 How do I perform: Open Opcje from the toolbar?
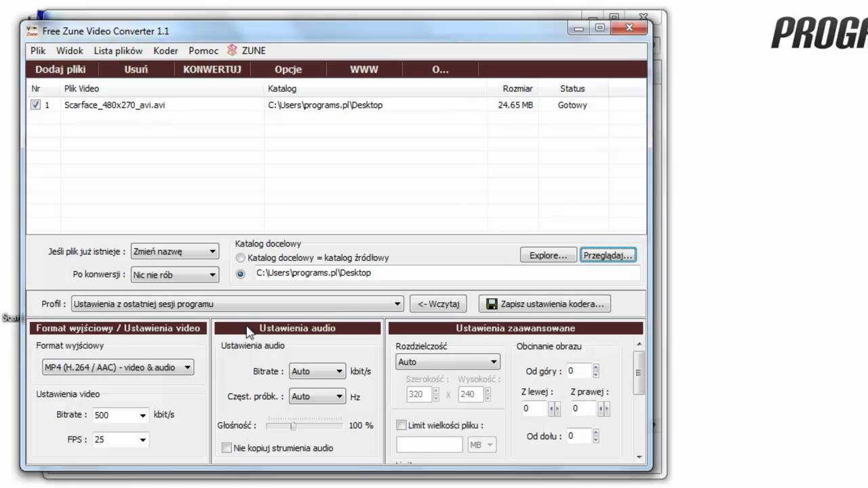(x=288, y=69)
